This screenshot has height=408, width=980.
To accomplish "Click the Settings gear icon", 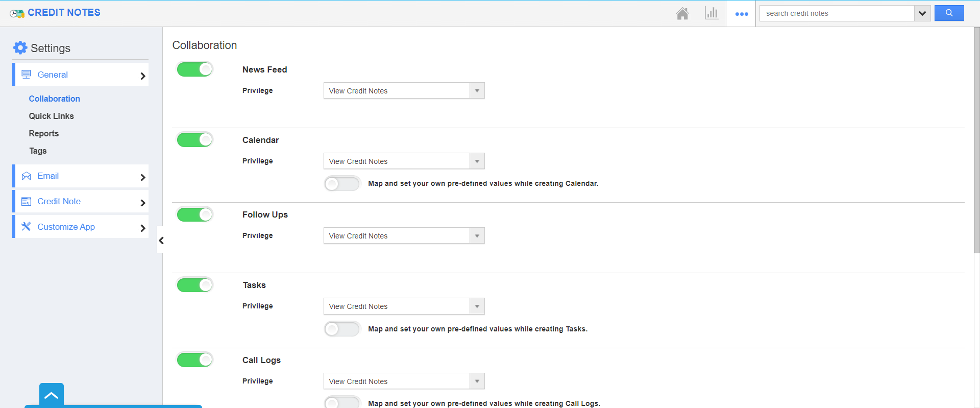I will [x=20, y=48].
